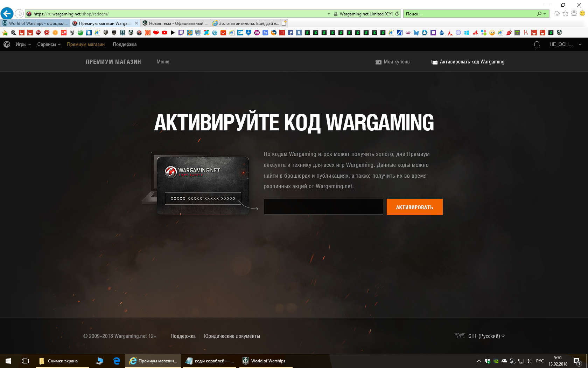Image resolution: width=588 pixels, height=368 pixels.
Task: Open Task View on the taskbar
Action: (25, 361)
